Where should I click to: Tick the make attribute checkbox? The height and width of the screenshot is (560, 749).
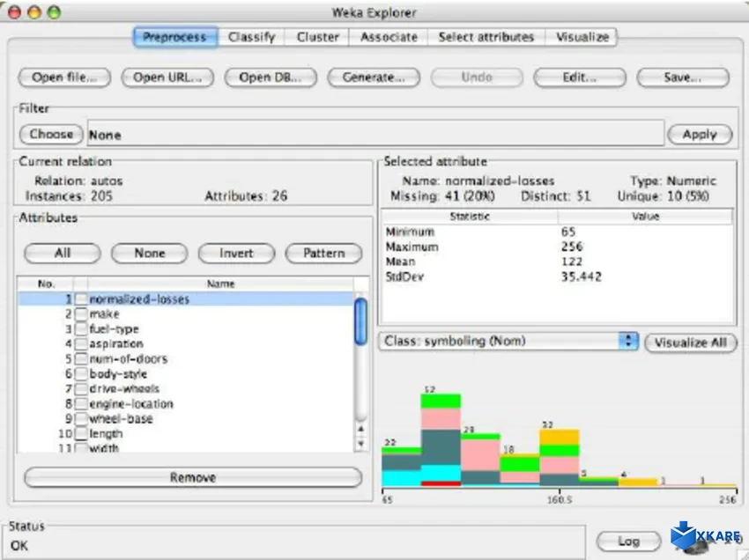pyautogui.click(x=81, y=314)
